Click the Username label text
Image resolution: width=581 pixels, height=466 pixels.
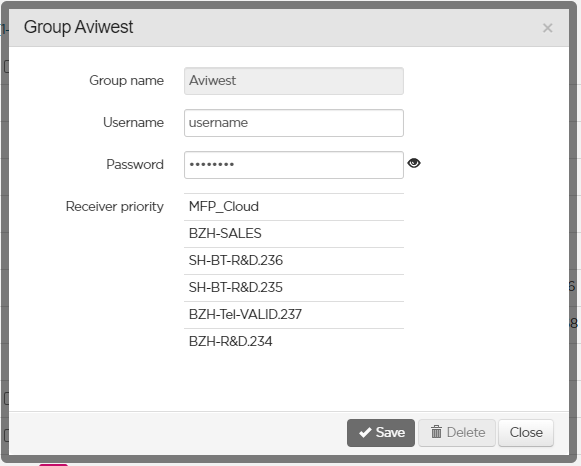[x=133, y=123]
